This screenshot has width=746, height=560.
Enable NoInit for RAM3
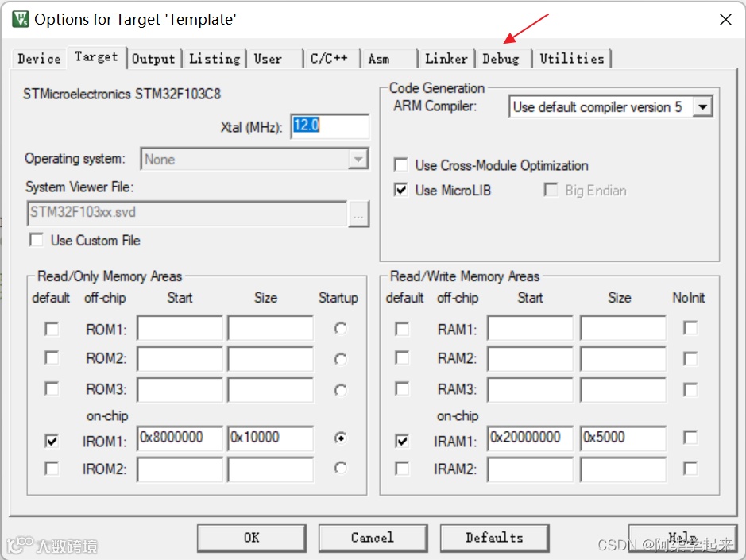coord(690,390)
